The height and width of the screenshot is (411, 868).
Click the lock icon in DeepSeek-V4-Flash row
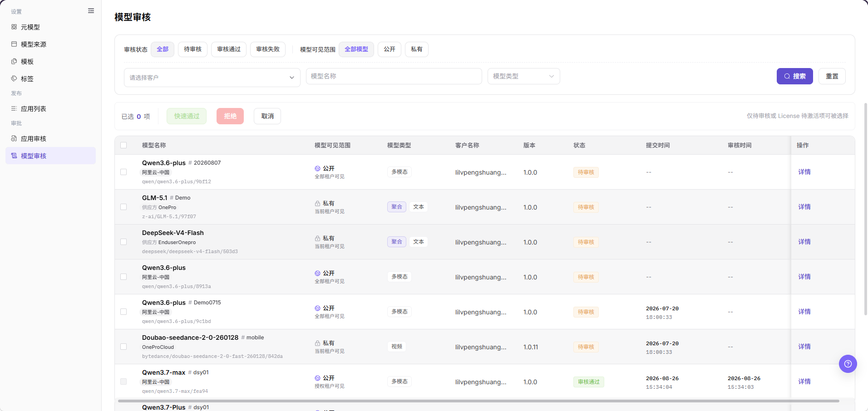coord(318,238)
